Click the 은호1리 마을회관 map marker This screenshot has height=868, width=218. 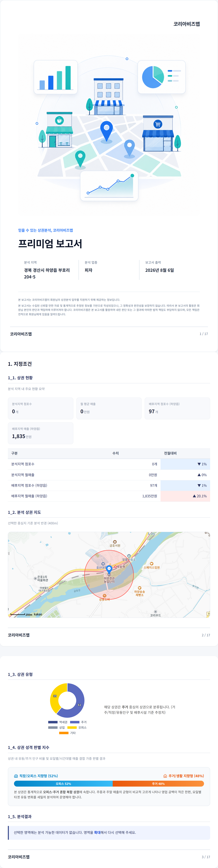coord(35,578)
